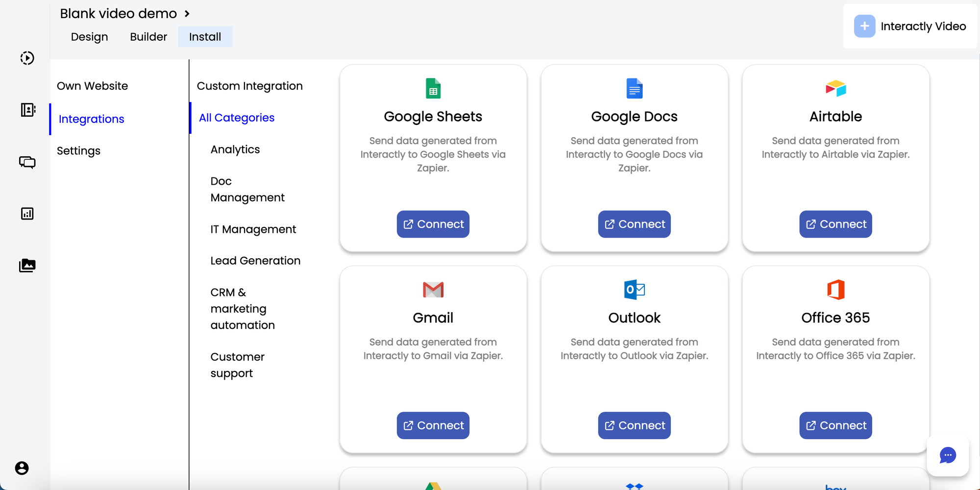Screen dimensions: 980x490
Task: Click 'Interactly to Gmail via Zapier' description
Action: [x=433, y=356]
